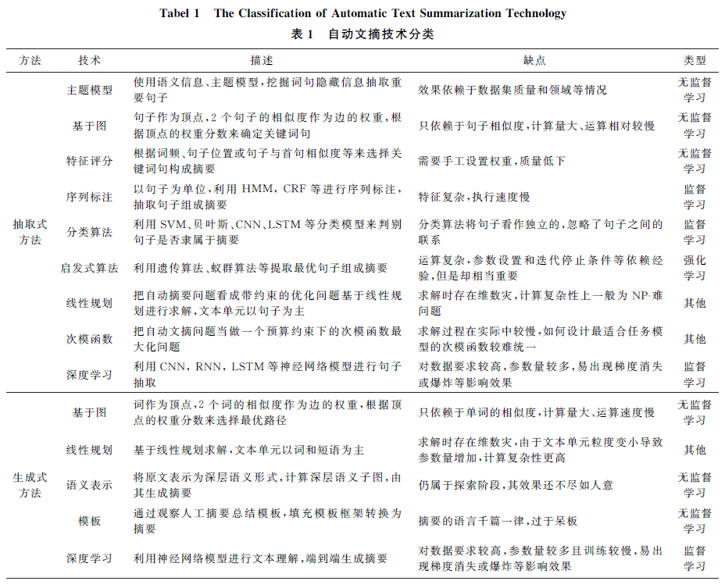Click the English table title text
Viewport: 725px width, 588px height.
pos(363,13)
